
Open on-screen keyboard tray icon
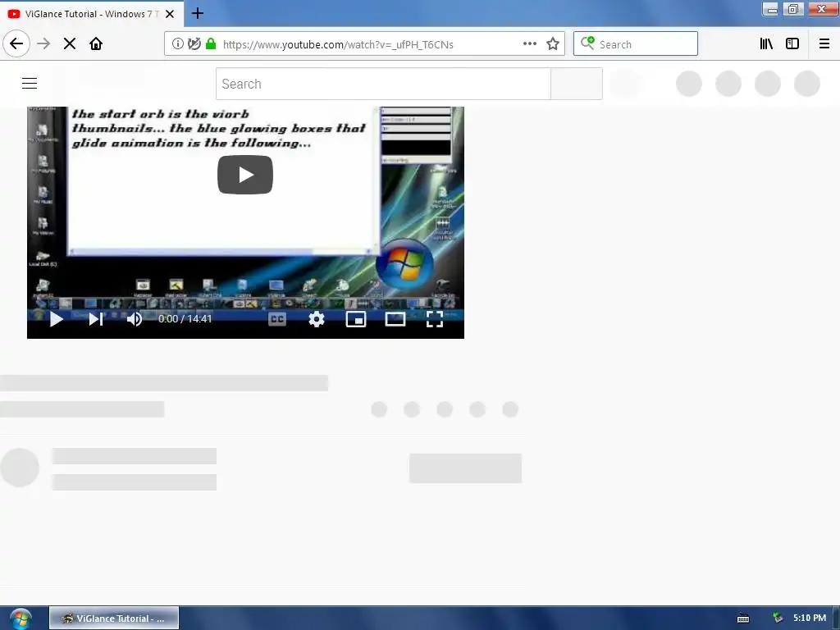tap(743, 619)
